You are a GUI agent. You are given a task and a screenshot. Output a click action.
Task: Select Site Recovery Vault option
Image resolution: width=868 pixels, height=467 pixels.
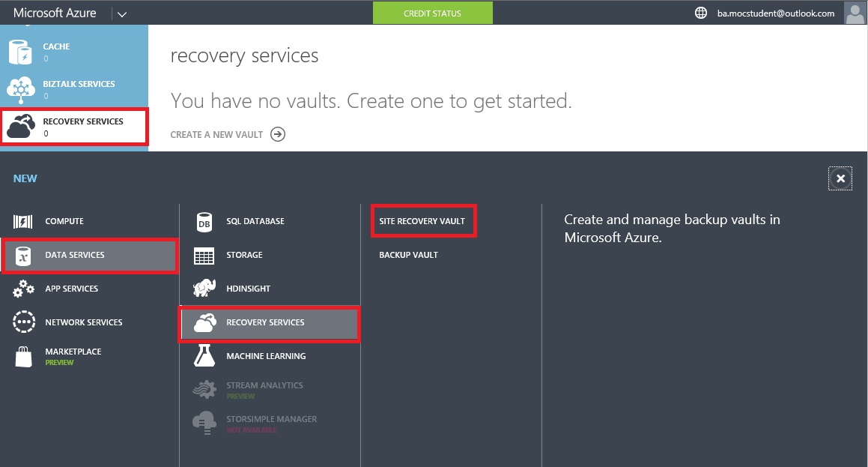[x=422, y=221]
